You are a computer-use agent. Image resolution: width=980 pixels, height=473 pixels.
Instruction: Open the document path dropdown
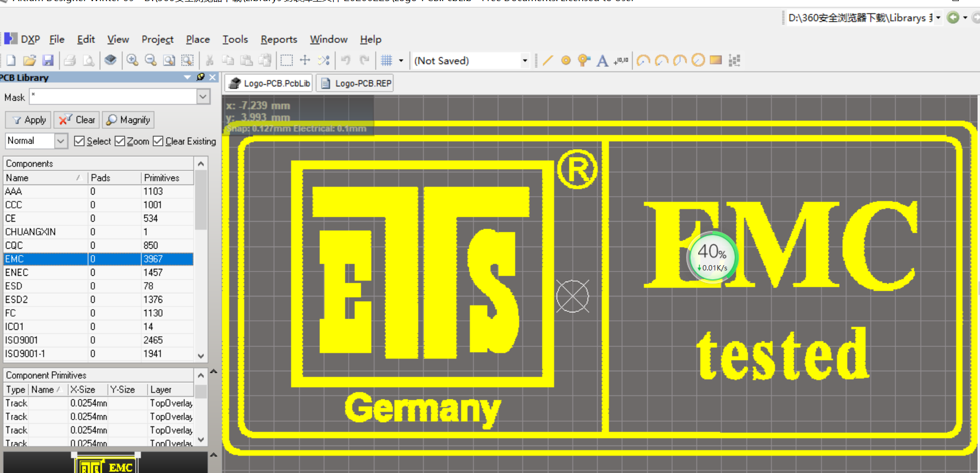pos(938,17)
